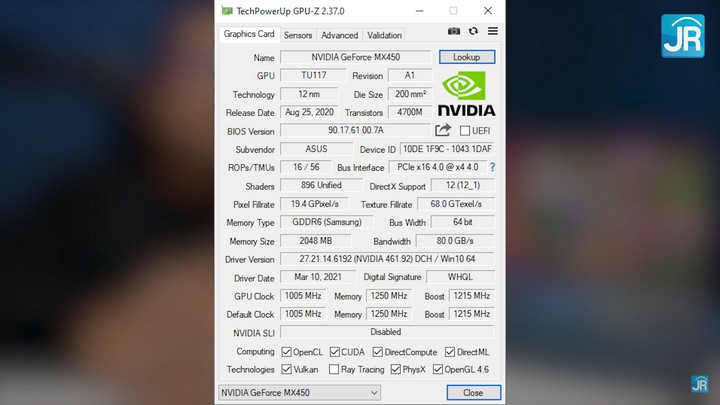Go to the Validation tab
Screen dimensions: 720x405
tap(384, 35)
